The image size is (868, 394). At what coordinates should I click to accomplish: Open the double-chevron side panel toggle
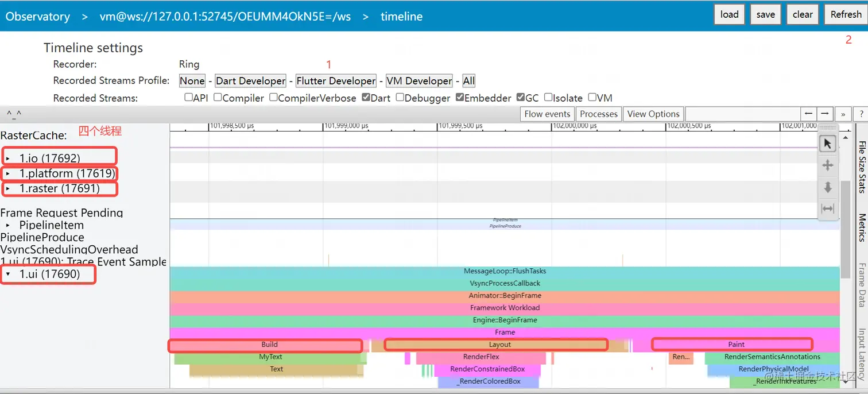tap(843, 114)
